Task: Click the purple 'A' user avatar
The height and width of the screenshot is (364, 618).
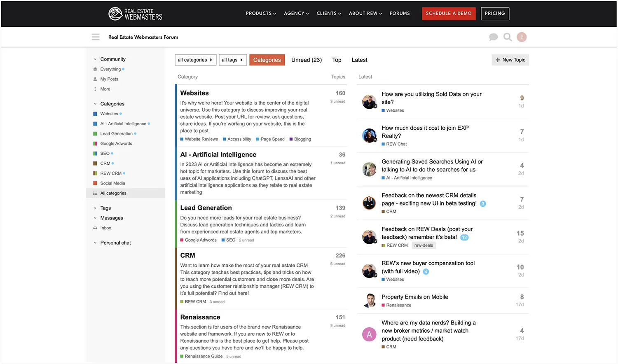Action: [x=369, y=334]
